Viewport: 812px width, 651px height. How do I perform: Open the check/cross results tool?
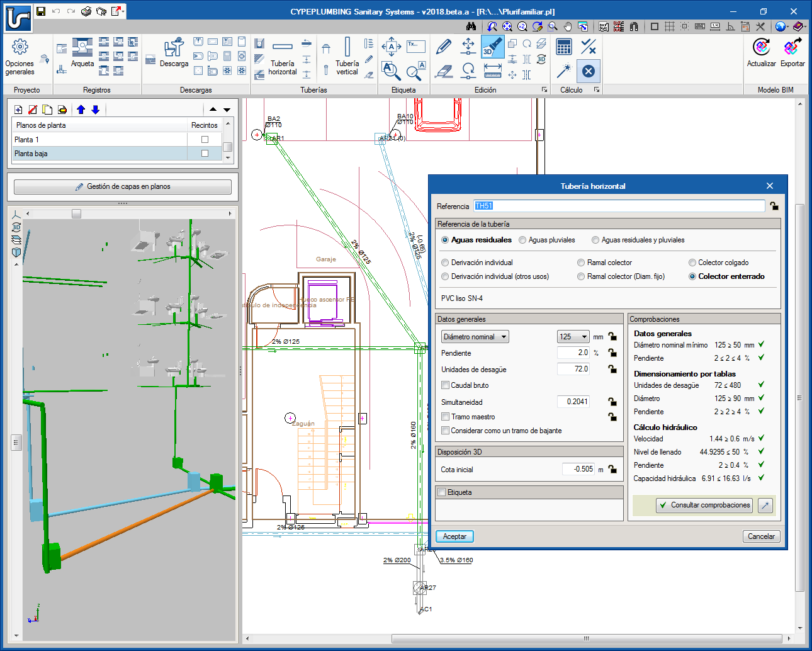coord(588,47)
